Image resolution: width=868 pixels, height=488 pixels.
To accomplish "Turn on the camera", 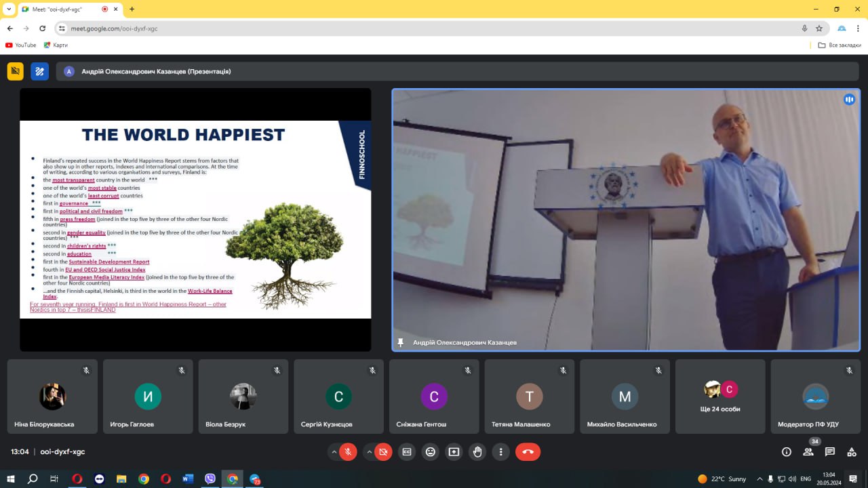I will 383,451.
